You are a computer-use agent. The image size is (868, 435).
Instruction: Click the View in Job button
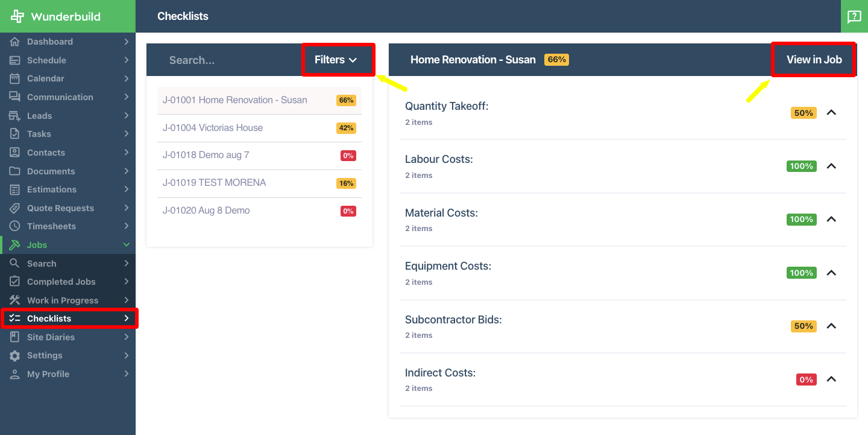click(x=814, y=60)
